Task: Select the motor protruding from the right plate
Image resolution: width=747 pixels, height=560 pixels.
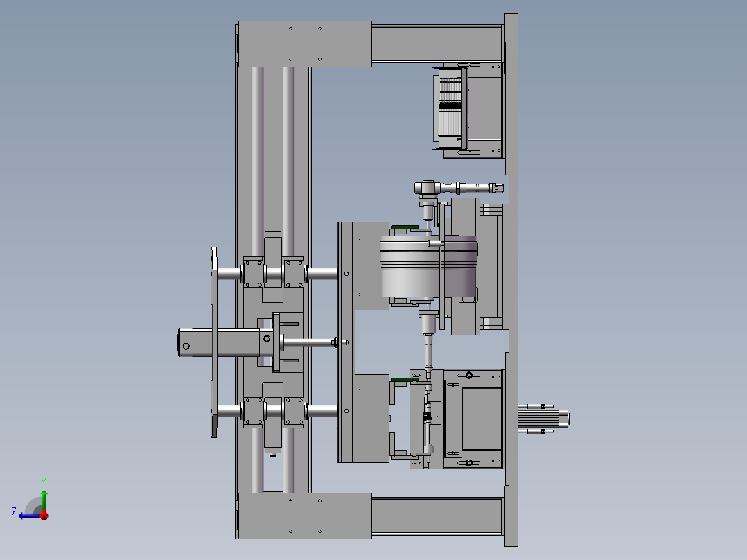Action: pos(543,419)
